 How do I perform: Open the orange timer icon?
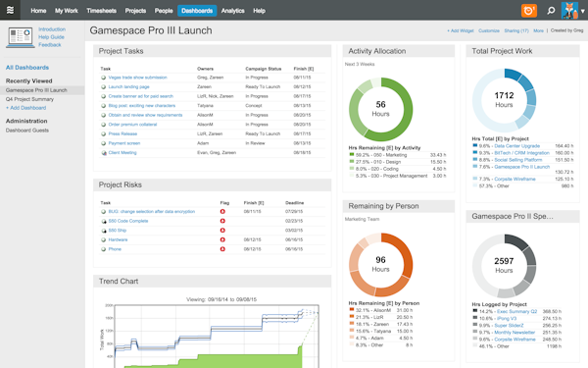pyautogui.click(x=529, y=11)
